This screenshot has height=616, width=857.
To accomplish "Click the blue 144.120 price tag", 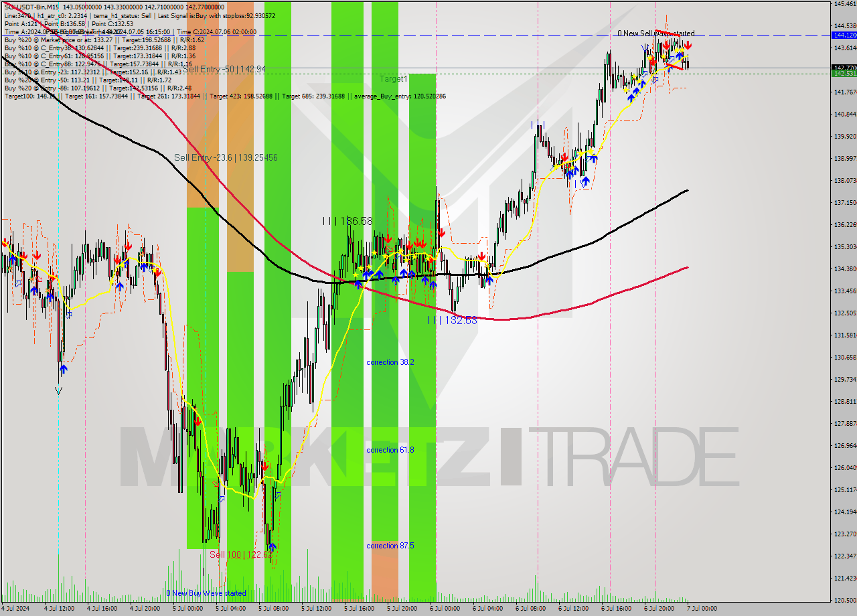I will pos(844,35).
